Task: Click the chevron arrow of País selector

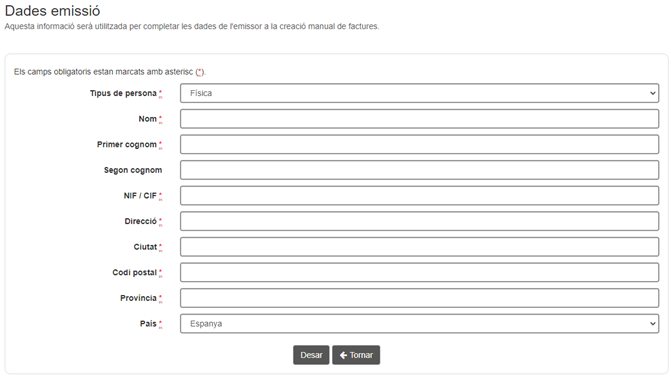Action: pos(653,324)
